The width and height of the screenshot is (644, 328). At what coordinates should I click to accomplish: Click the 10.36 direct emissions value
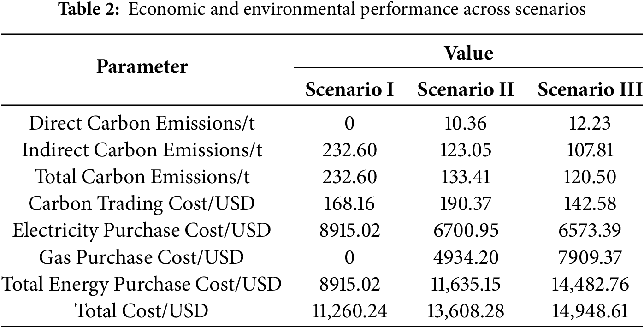pos(466,124)
